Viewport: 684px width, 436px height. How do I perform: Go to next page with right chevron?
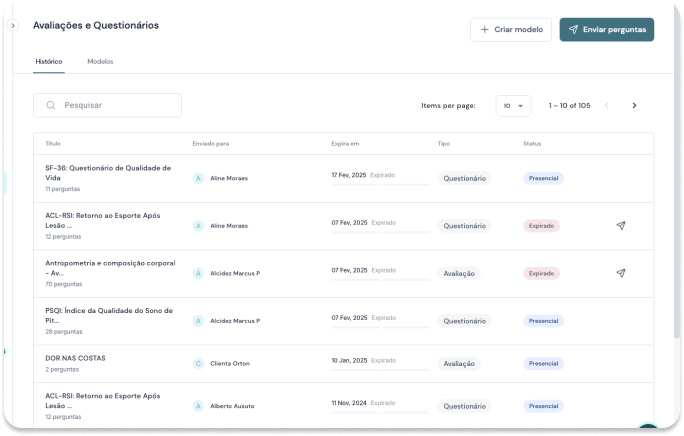pos(634,105)
